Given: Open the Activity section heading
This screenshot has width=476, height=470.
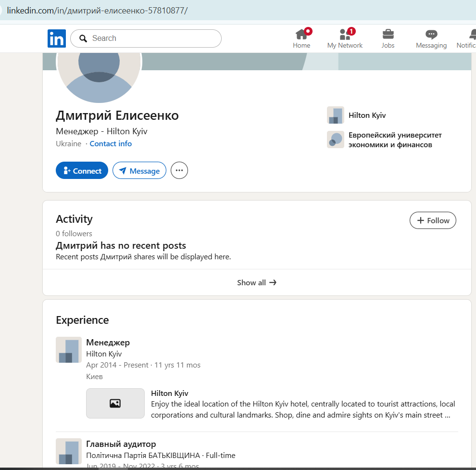Looking at the screenshot, I should [x=74, y=219].
